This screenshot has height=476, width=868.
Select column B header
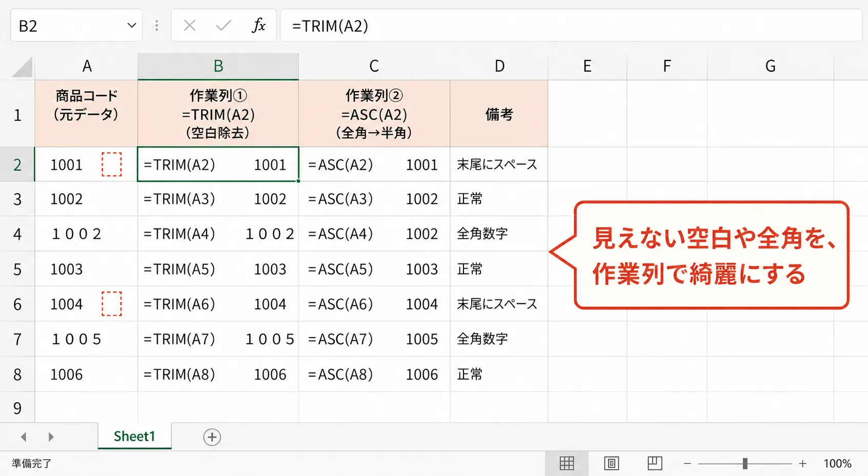pyautogui.click(x=218, y=67)
